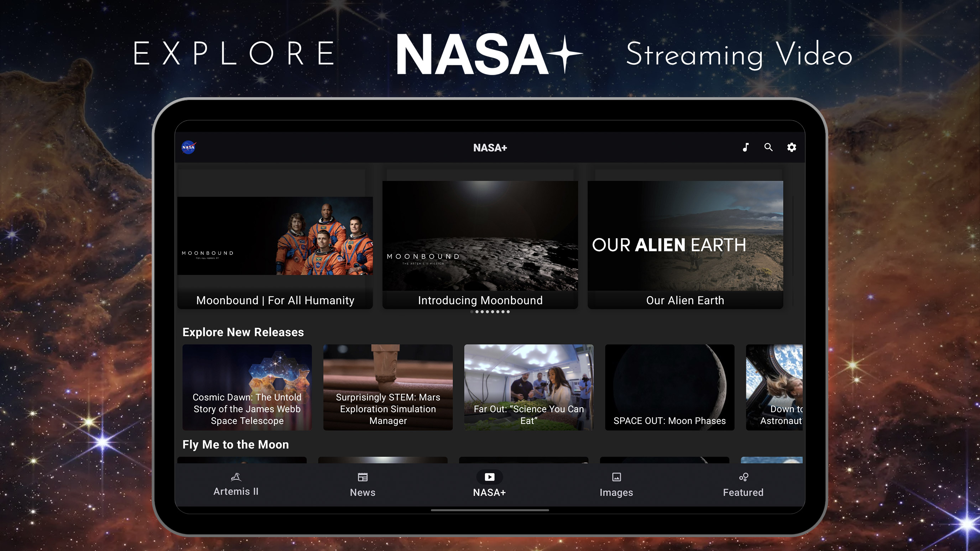Open settings via the gear icon
This screenshot has height=551, width=980.
[x=792, y=148]
